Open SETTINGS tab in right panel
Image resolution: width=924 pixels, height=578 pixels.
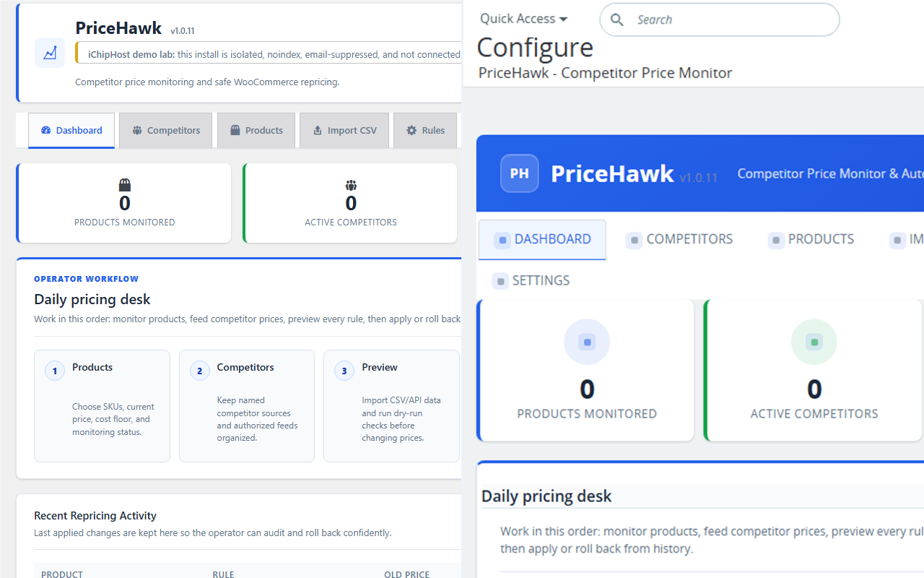coord(531,280)
